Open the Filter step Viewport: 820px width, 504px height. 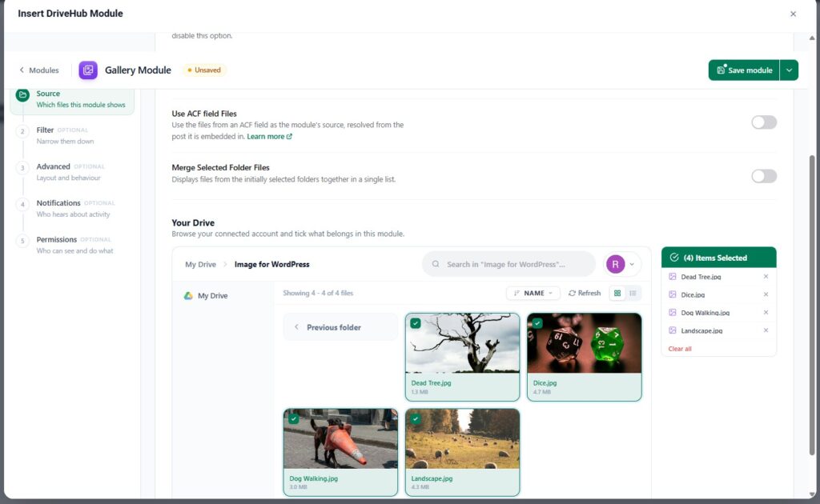tap(73, 135)
